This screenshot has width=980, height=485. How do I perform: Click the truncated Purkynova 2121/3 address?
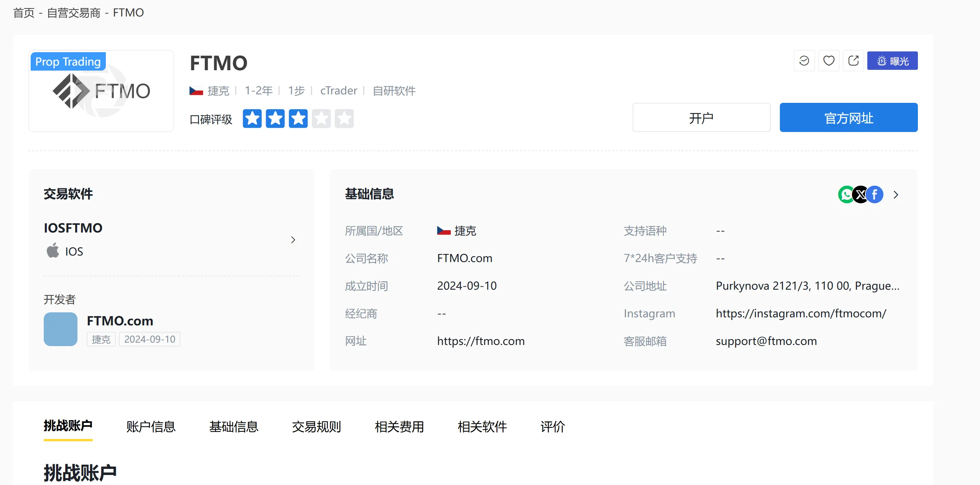point(807,286)
